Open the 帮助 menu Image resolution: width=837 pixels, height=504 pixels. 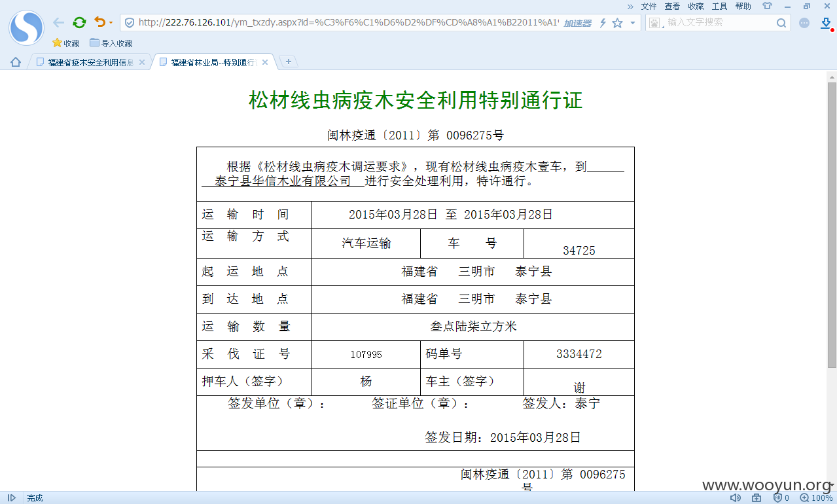[x=743, y=7]
